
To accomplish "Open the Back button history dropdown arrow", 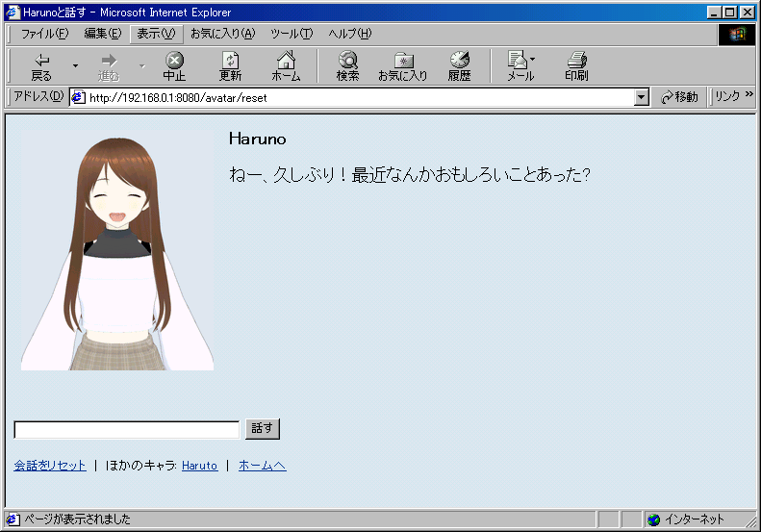I will [x=75, y=66].
